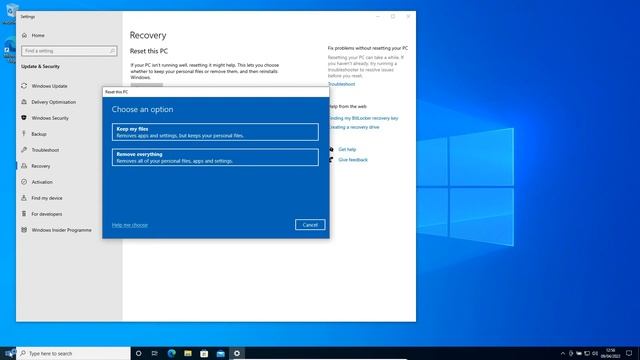This screenshot has width=640, height=360.
Task: Launch Microsoft Edge from taskbar
Action: pyautogui.click(x=171, y=353)
